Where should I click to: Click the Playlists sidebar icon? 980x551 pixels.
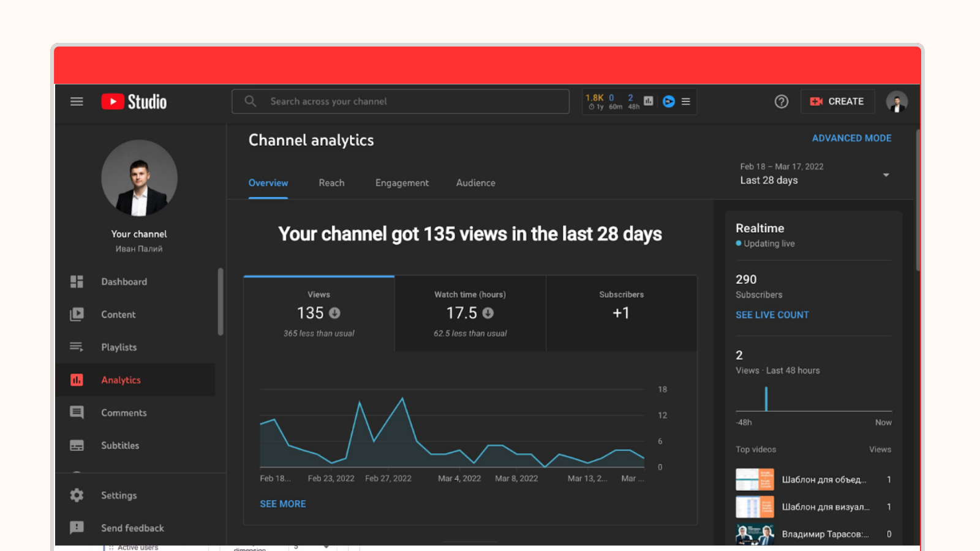pos(77,347)
